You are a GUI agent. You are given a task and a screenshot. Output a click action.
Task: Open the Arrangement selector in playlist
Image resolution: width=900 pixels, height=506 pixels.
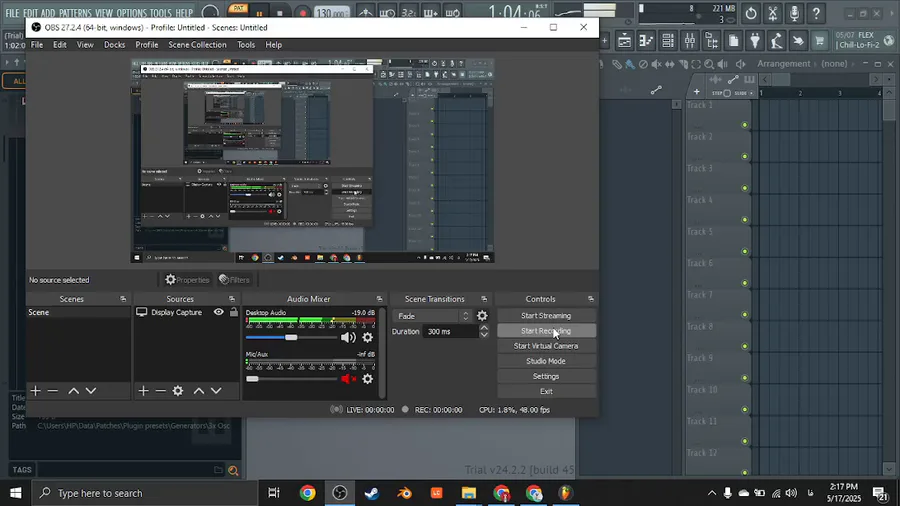(783, 64)
